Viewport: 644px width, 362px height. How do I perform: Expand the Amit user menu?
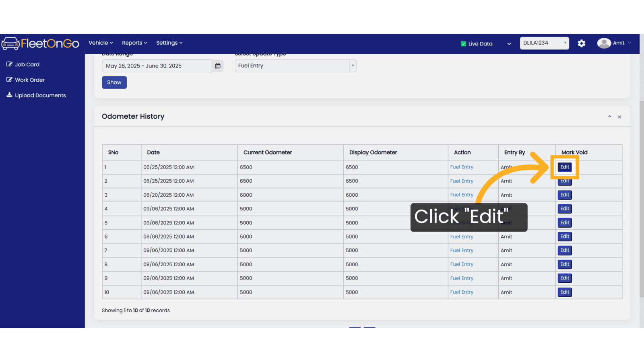pos(622,43)
